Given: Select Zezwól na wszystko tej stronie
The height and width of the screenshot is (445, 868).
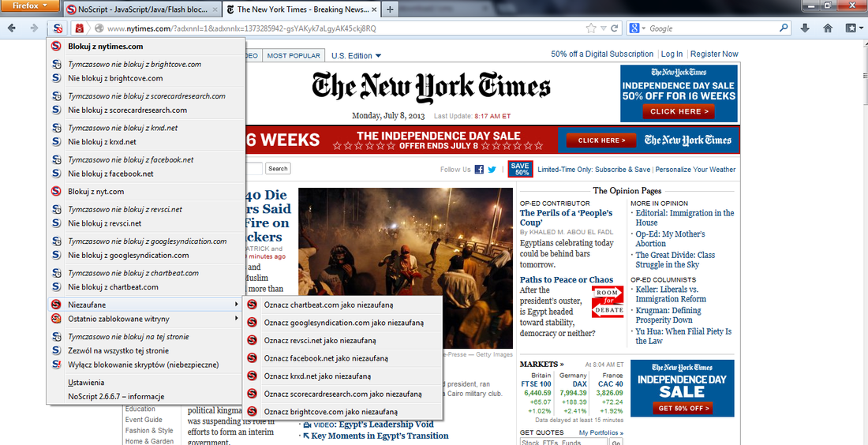Looking at the screenshot, I should [146, 350].
